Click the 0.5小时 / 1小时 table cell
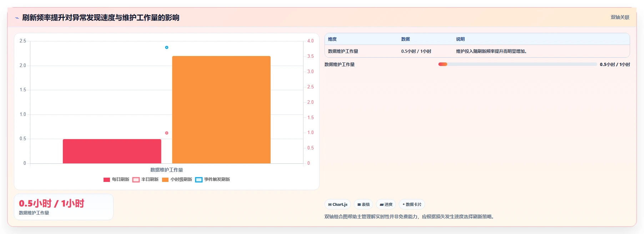The image size is (644, 234). (416, 51)
